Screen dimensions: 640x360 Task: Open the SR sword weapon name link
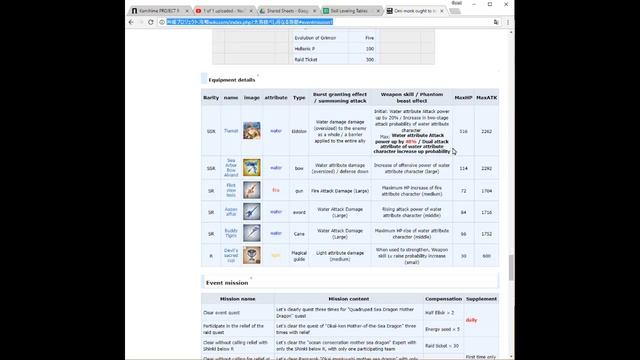pos(231,212)
